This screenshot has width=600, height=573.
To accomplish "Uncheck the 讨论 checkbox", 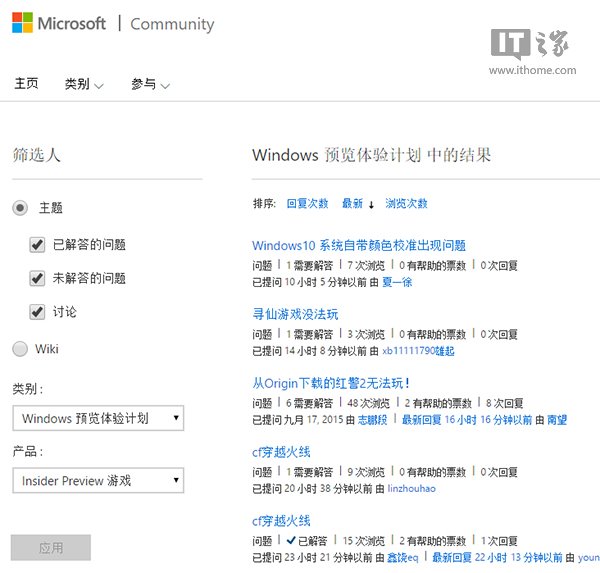I will [x=37, y=312].
